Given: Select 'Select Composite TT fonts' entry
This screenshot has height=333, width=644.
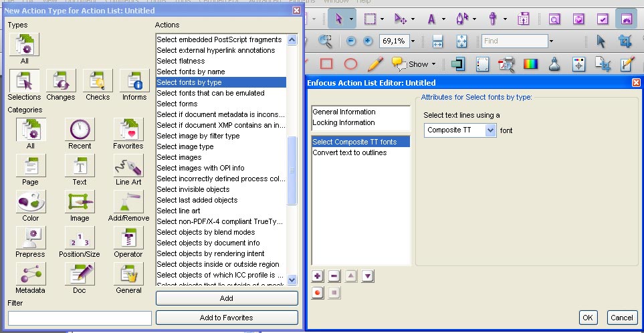Looking at the screenshot, I should pos(361,142).
